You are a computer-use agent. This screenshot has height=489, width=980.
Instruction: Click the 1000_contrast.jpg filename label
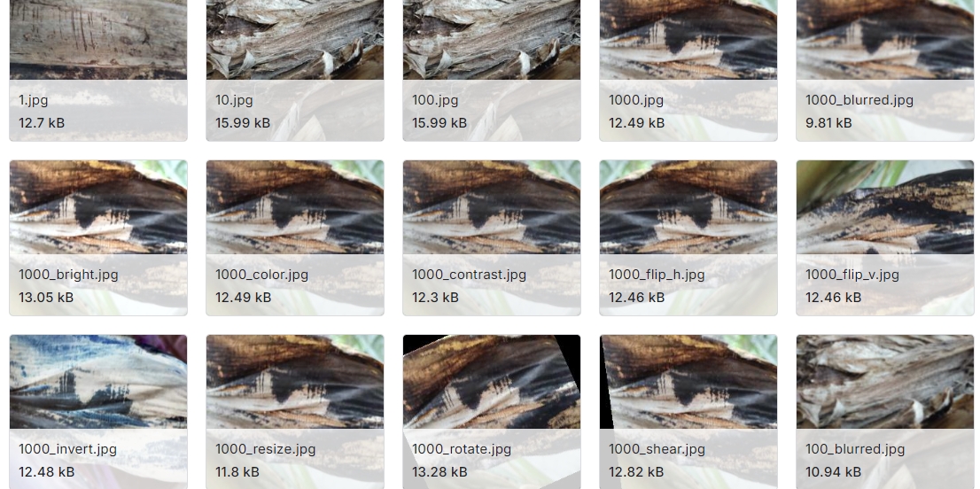coord(469,275)
